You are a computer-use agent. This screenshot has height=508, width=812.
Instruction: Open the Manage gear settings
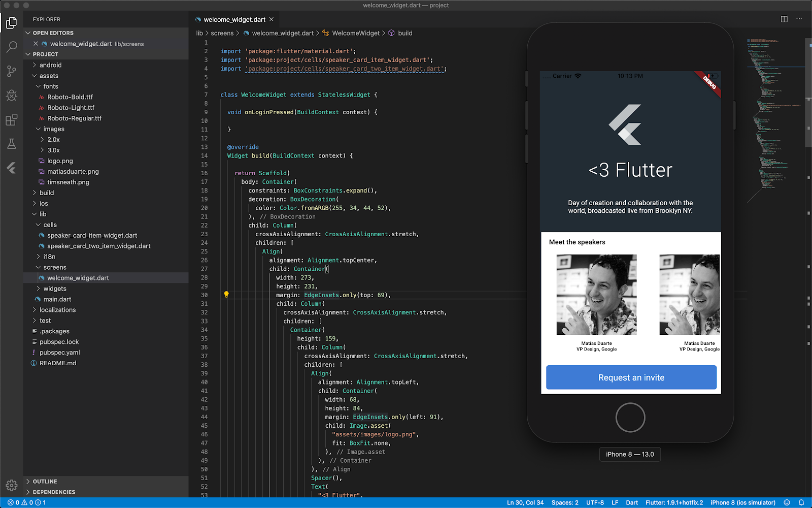(11, 486)
